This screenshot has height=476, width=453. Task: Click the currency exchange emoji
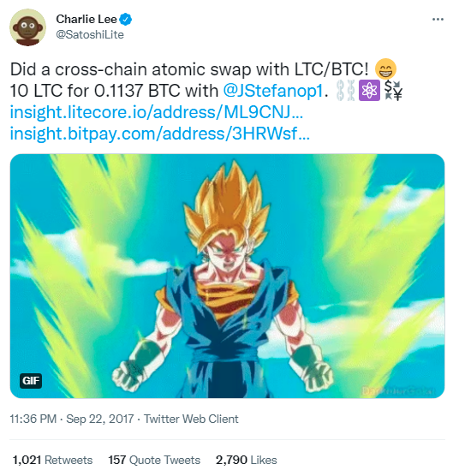pos(393,91)
